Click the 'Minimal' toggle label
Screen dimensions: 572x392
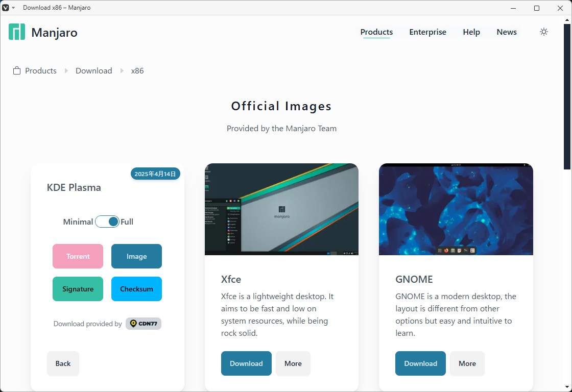(78, 222)
